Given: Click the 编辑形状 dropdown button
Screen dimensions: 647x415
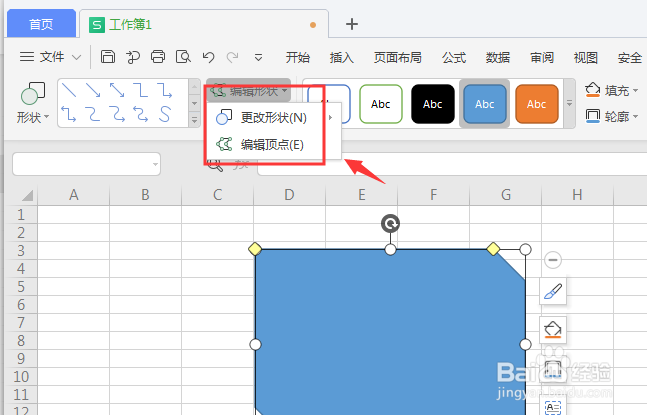Looking at the screenshot, I should [x=249, y=90].
